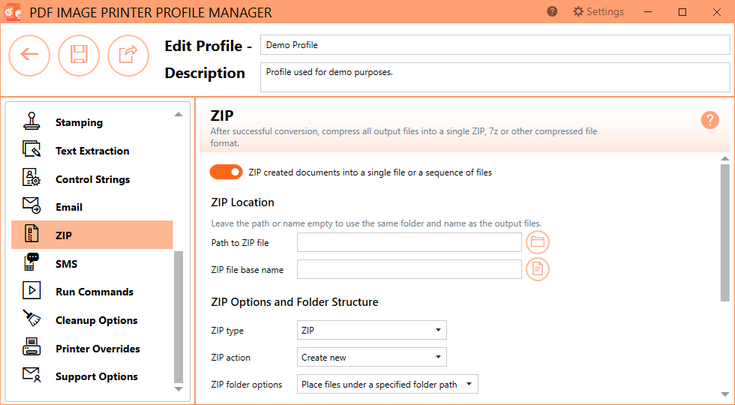
Task: Click the sidebar scrollbar thumb
Action: pos(179,317)
